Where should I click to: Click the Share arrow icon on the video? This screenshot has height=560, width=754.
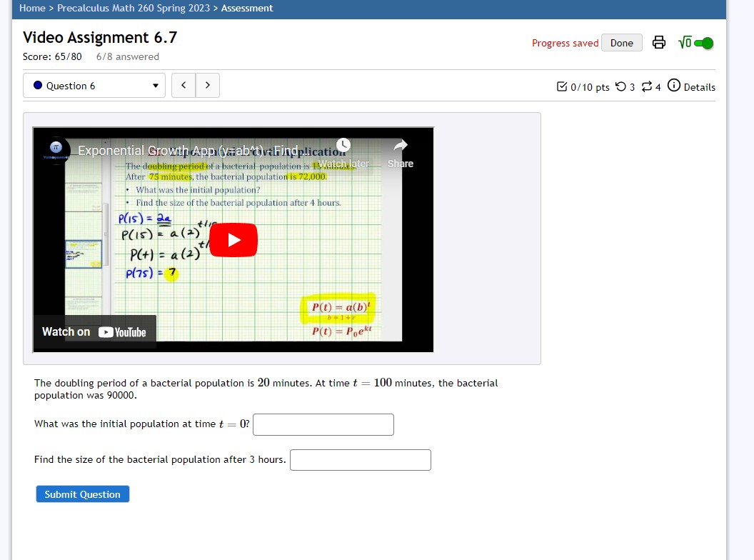400,144
